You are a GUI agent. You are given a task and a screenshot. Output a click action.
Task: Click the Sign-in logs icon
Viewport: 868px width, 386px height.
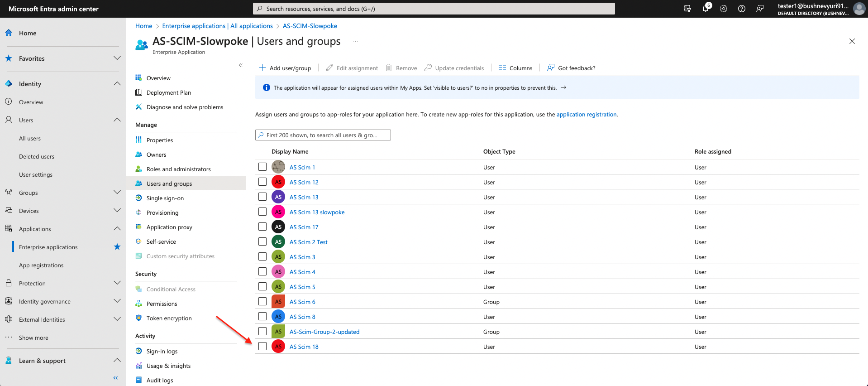pos(139,351)
